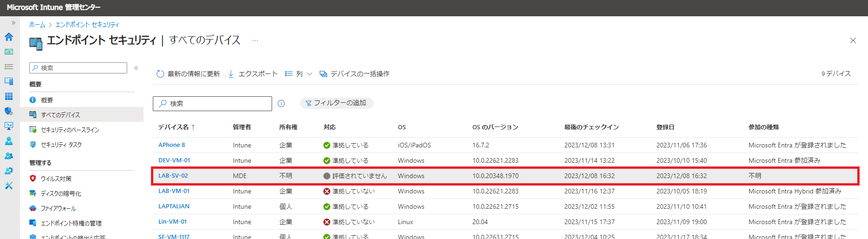Click フィルターの追加 button

[x=336, y=103]
